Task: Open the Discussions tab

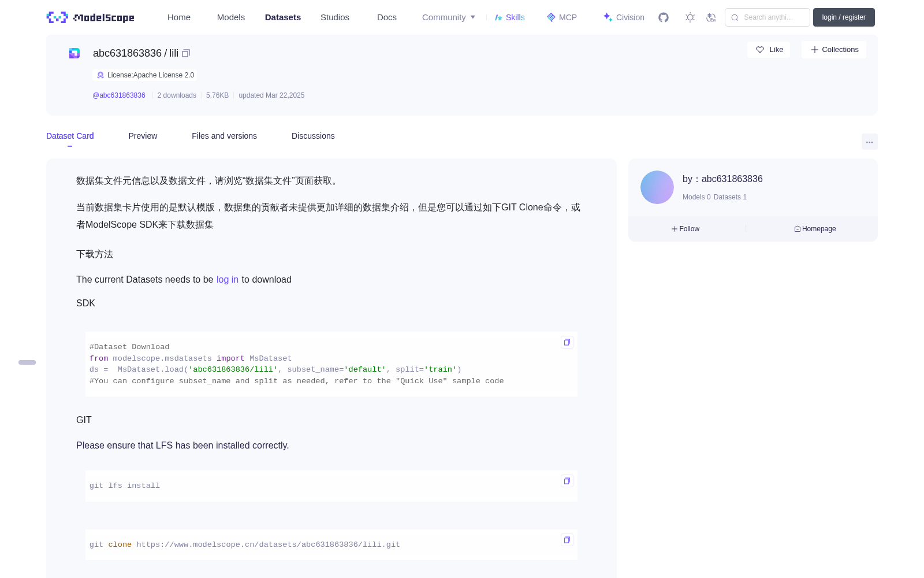Action: (313, 136)
